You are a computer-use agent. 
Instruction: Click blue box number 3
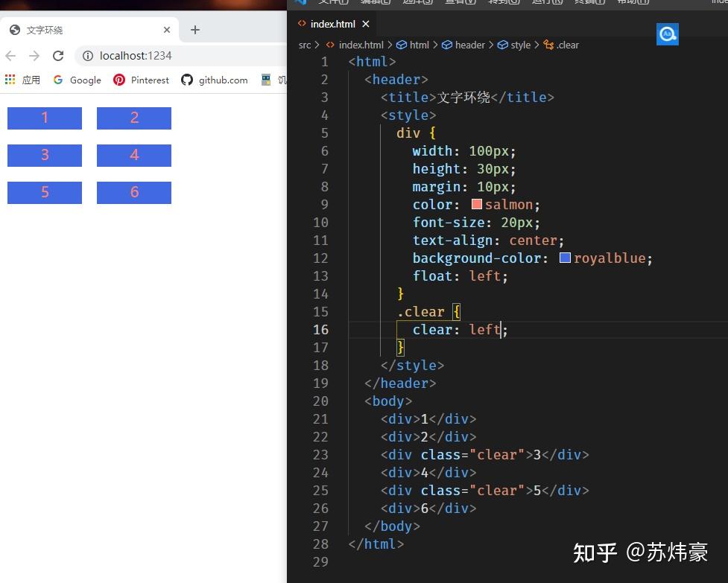(45, 156)
